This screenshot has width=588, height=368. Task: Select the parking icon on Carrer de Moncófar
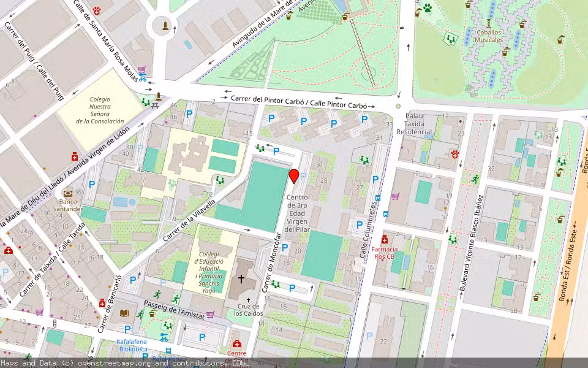pos(285,247)
